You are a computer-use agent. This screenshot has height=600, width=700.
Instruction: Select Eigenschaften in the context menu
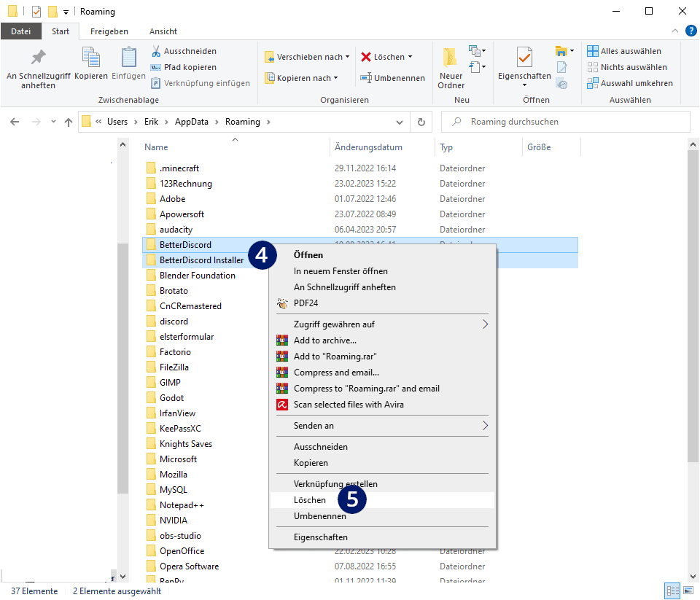tap(382, 537)
